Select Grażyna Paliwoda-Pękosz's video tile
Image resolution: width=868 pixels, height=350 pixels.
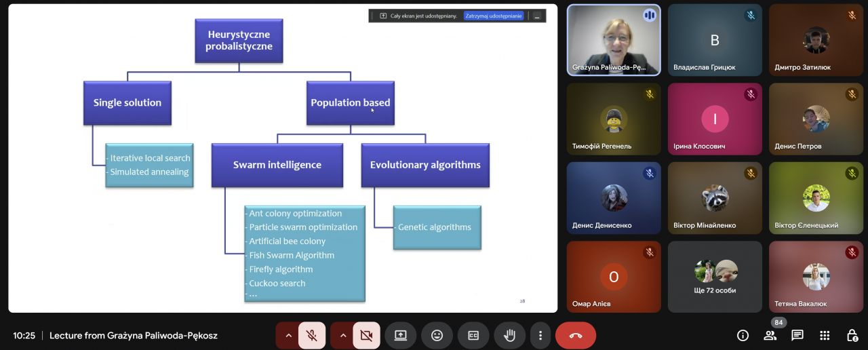pyautogui.click(x=614, y=39)
